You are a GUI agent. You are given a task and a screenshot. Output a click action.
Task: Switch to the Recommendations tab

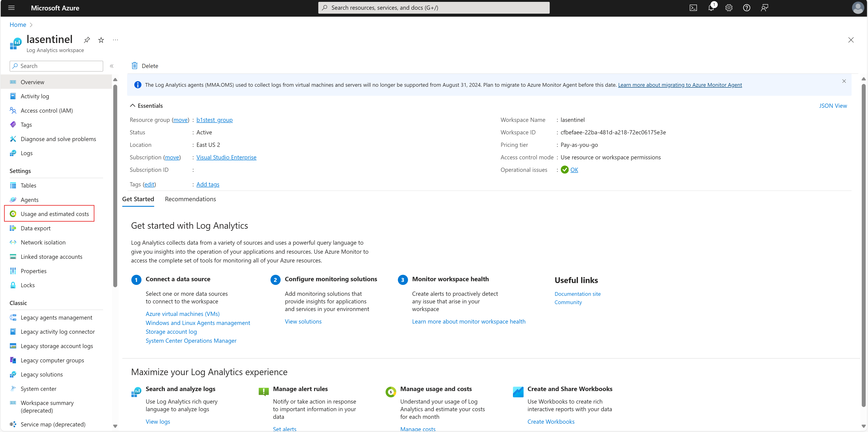190,199
